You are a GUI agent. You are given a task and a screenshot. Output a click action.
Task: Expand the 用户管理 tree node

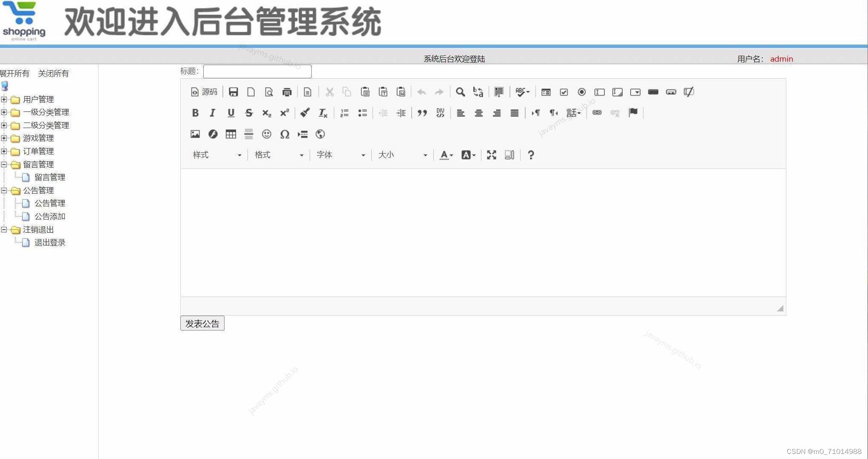(x=4, y=100)
